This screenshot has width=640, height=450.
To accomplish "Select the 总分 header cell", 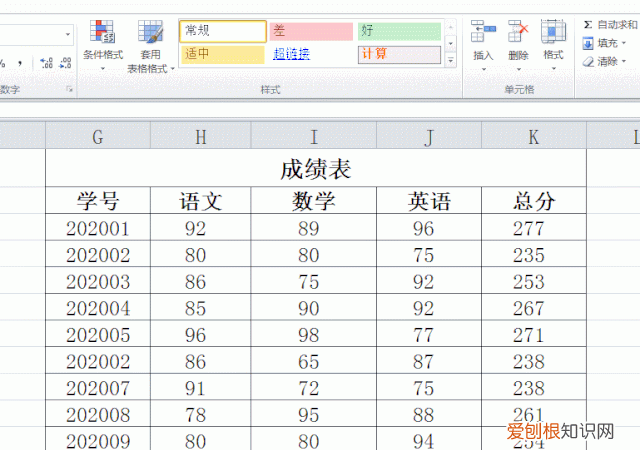I will [534, 200].
